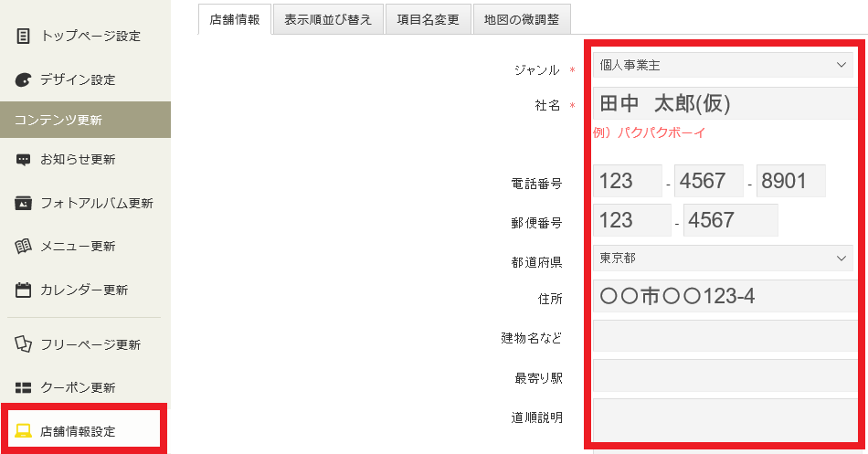Click the 電話番号 field containing 8901

[790, 181]
